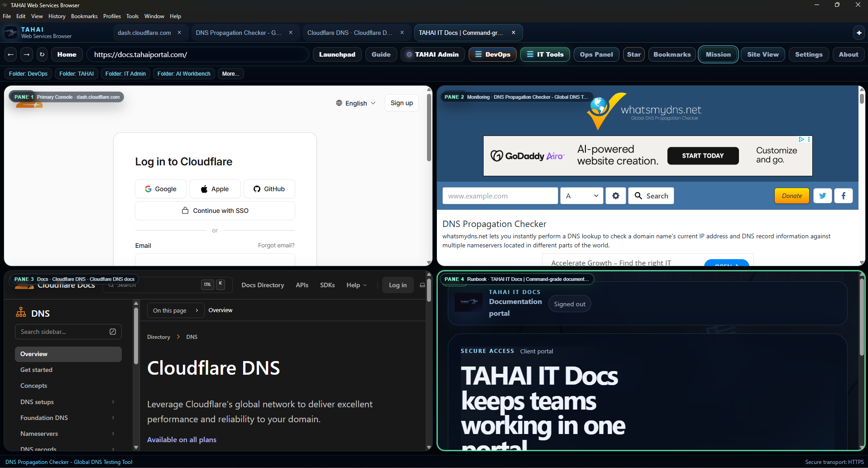The height and width of the screenshot is (468, 868).
Task: Click the DNS network icon in sidebar
Action: [x=21, y=312]
